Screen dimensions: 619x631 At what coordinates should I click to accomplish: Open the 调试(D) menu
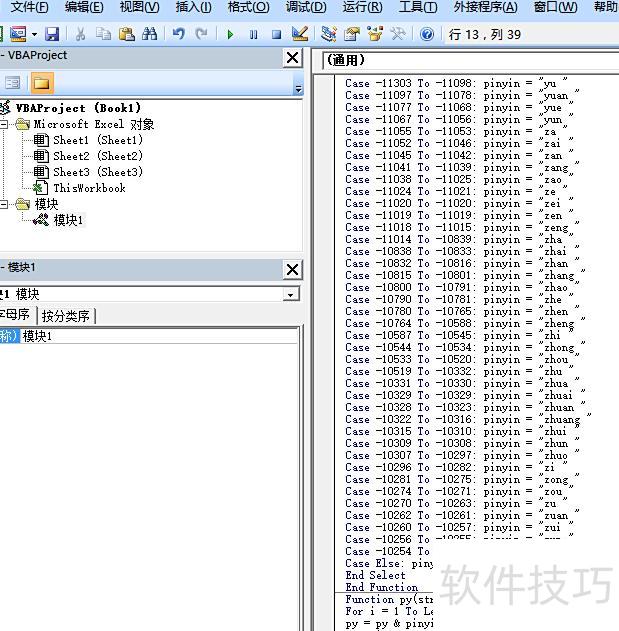pyautogui.click(x=305, y=7)
